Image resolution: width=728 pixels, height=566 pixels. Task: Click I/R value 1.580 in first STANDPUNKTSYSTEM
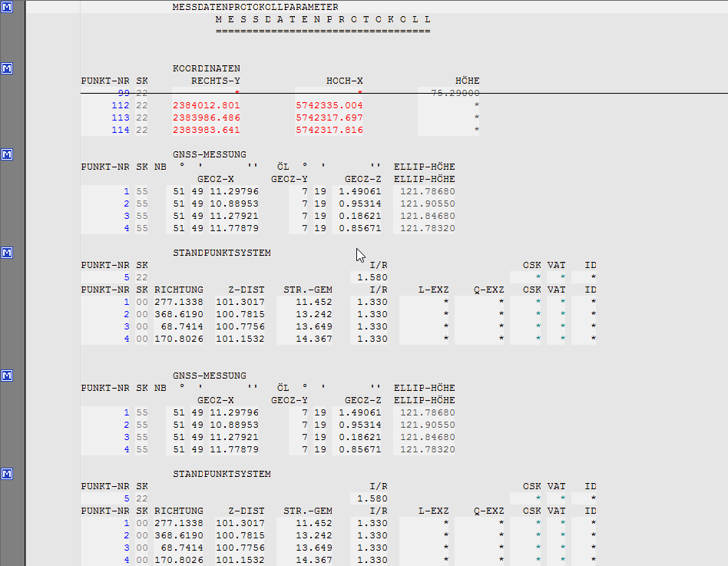pos(372,277)
